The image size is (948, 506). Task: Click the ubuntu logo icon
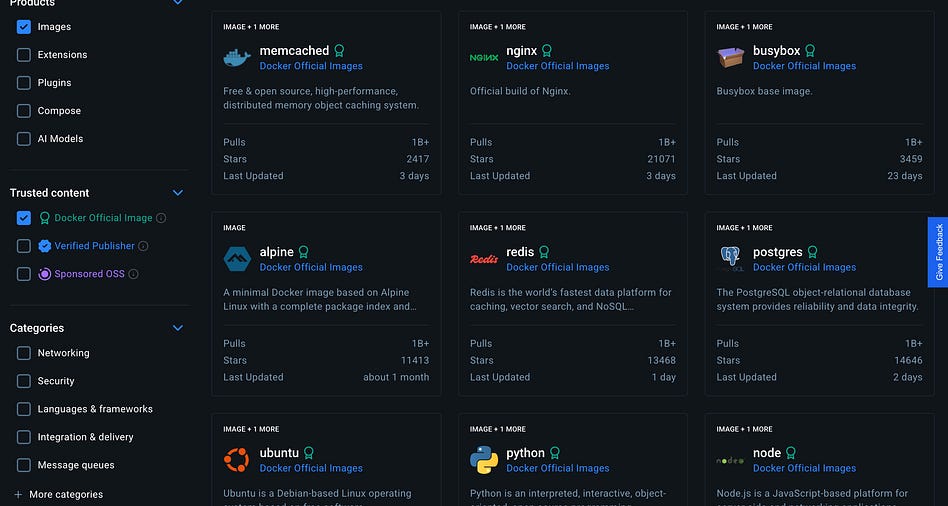point(236,460)
